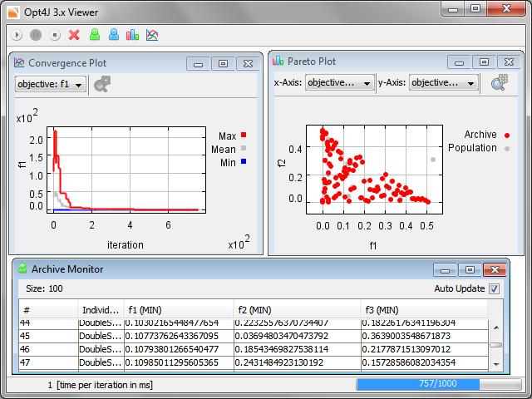Stop the optimization with the square icon
Image resolution: width=532 pixels, height=399 pixels.
(55, 35)
